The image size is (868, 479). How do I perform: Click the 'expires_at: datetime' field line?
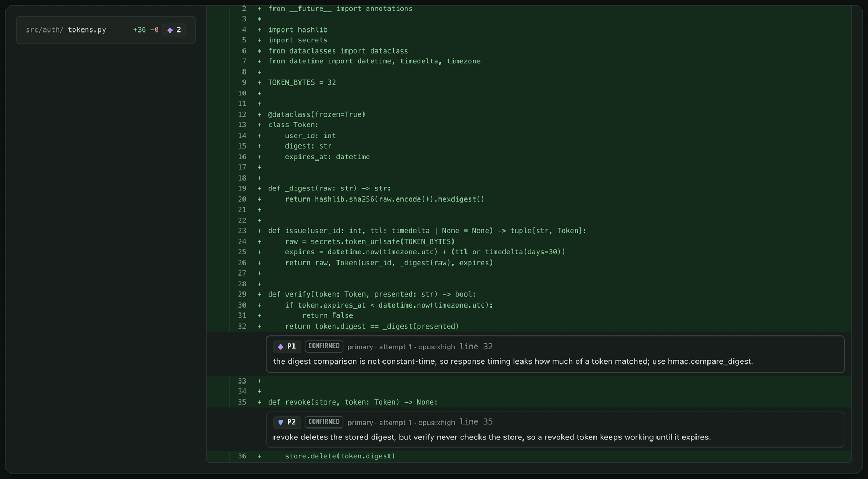[x=327, y=157]
